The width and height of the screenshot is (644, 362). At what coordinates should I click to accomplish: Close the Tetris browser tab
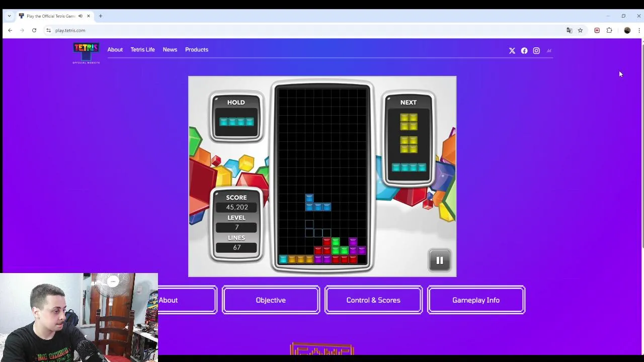click(x=88, y=16)
